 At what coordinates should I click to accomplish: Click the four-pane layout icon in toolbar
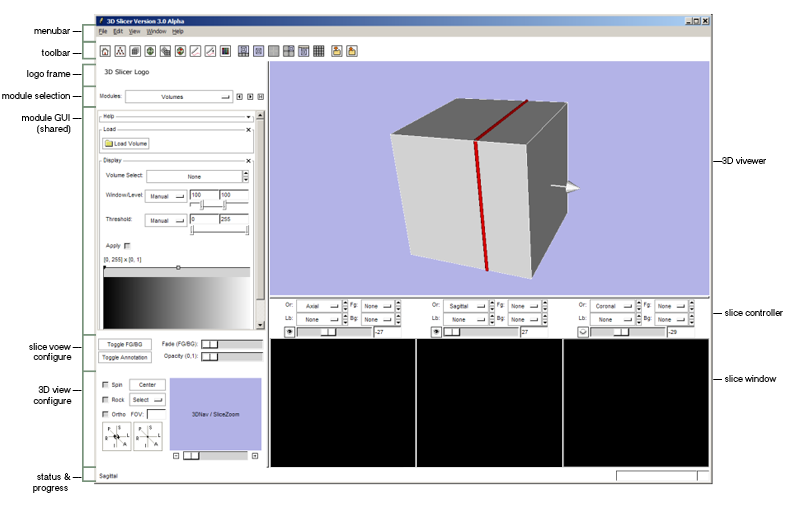point(288,50)
